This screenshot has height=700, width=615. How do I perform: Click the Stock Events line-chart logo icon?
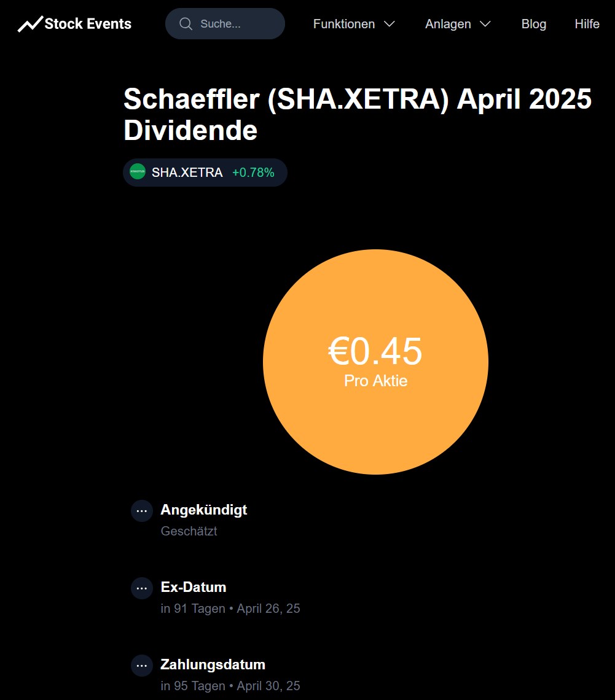[x=28, y=23]
